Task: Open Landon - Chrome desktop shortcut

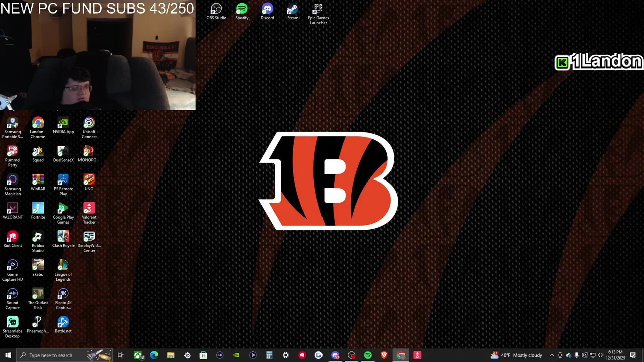Action: coord(38,128)
